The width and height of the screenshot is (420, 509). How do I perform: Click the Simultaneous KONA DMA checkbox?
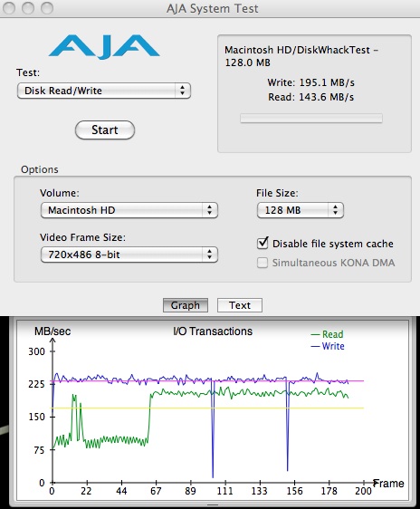[262, 263]
